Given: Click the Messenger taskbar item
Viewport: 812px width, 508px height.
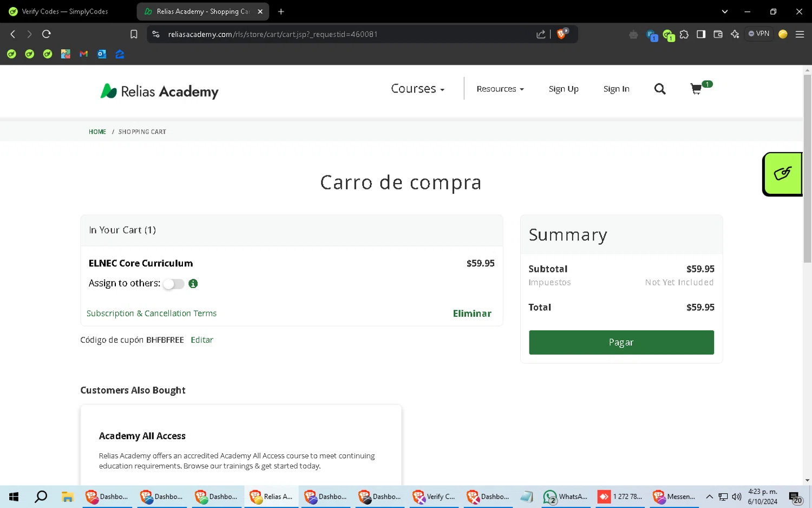Looking at the screenshot, I should (675, 497).
